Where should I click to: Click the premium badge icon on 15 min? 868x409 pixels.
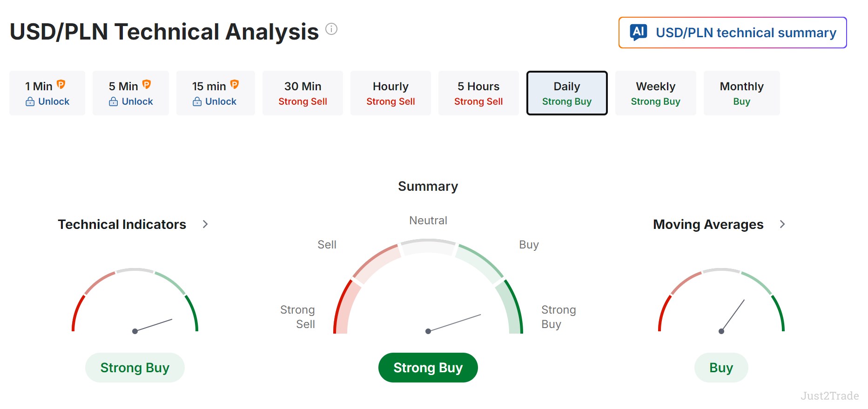(x=235, y=84)
